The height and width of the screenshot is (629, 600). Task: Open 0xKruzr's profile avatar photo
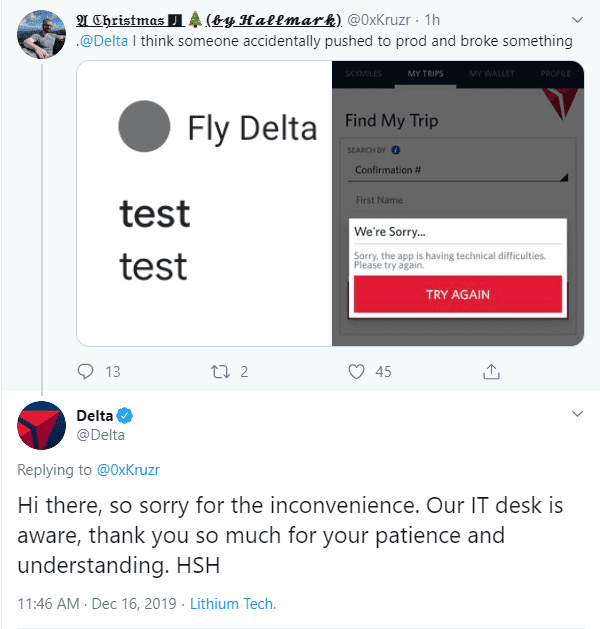[41, 34]
